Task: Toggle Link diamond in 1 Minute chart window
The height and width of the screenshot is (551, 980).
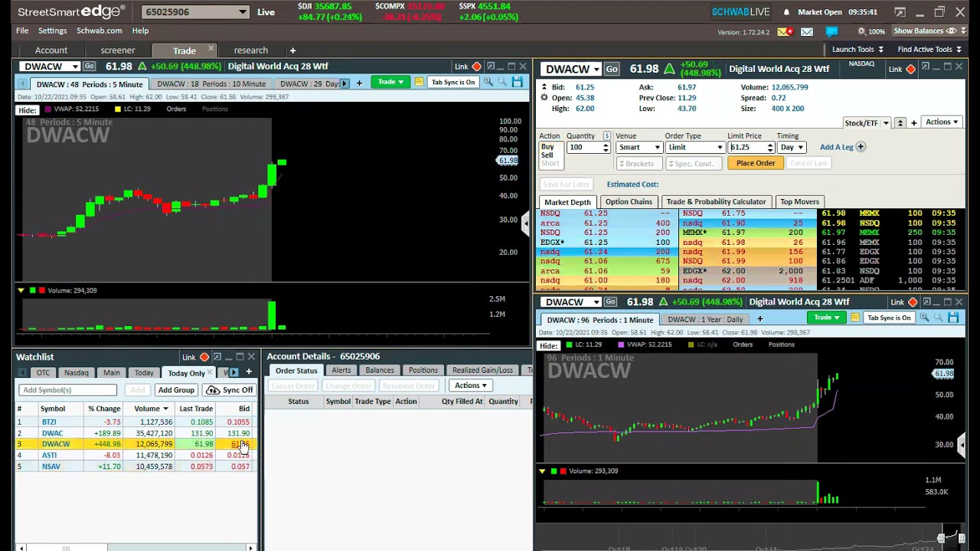Action: (913, 302)
